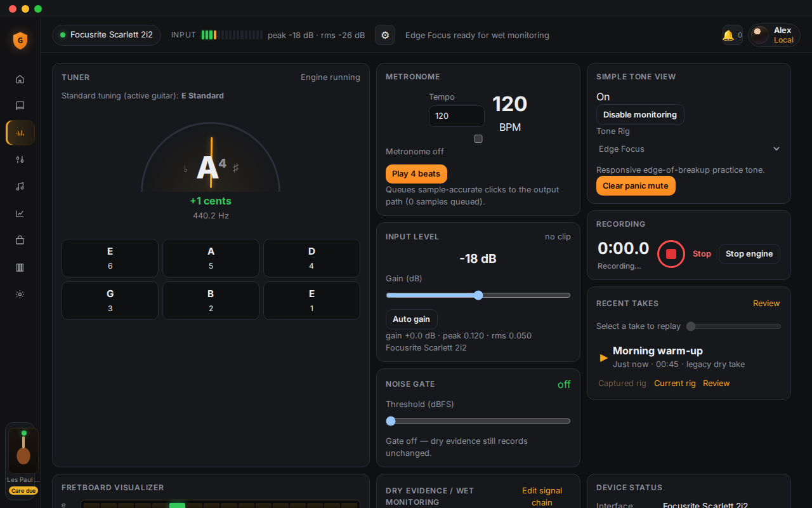Click the Stop engine button
The image size is (812, 508).
pyautogui.click(x=749, y=254)
